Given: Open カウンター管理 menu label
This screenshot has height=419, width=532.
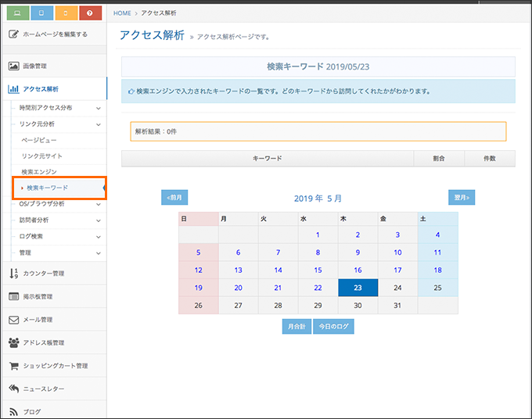Looking at the screenshot, I should tap(44, 274).
